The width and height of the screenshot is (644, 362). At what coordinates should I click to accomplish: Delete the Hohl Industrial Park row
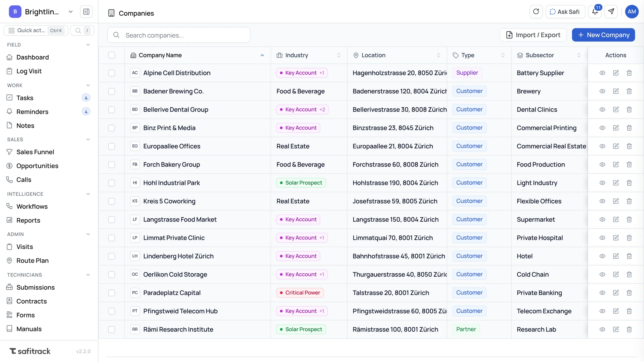click(x=629, y=183)
